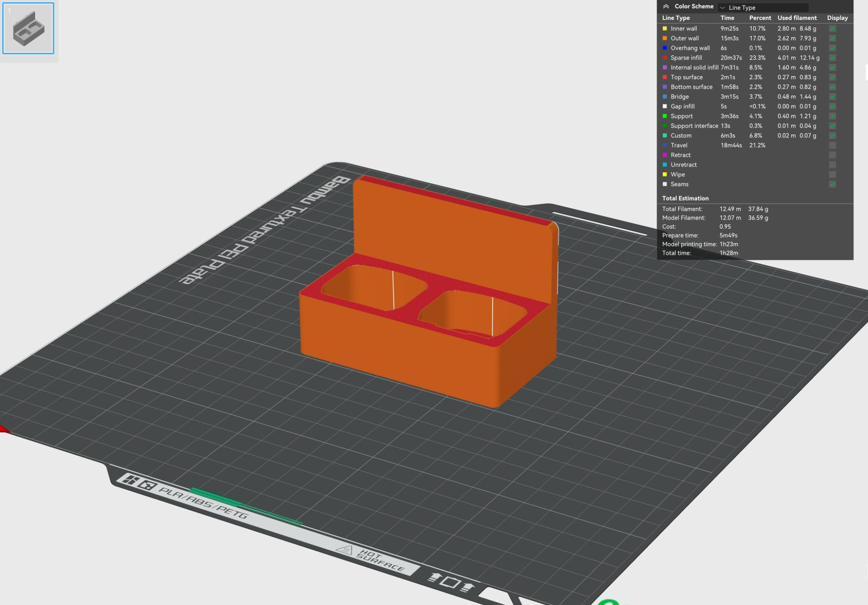The width and height of the screenshot is (868, 605).
Task: Click the "Bottom surface" row label
Action: pos(692,87)
